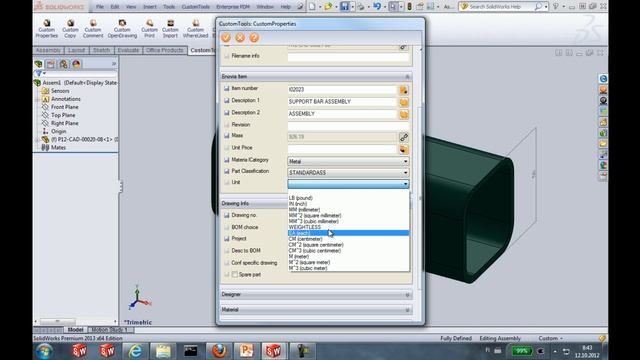Open Firefox from the taskbar
This screenshot has width=640, height=360.
tap(219, 351)
